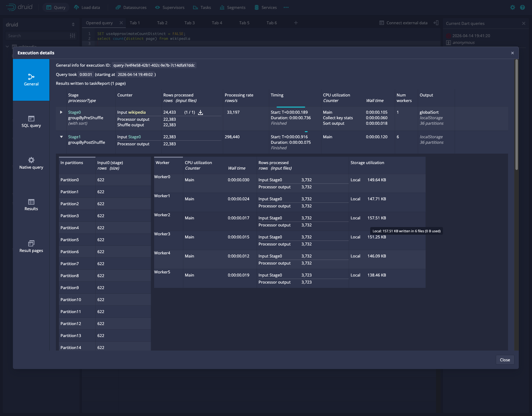This screenshot has width=532, height=416.
Task: Click the dialog vertical scrollbar
Action: [x=517, y=114]
